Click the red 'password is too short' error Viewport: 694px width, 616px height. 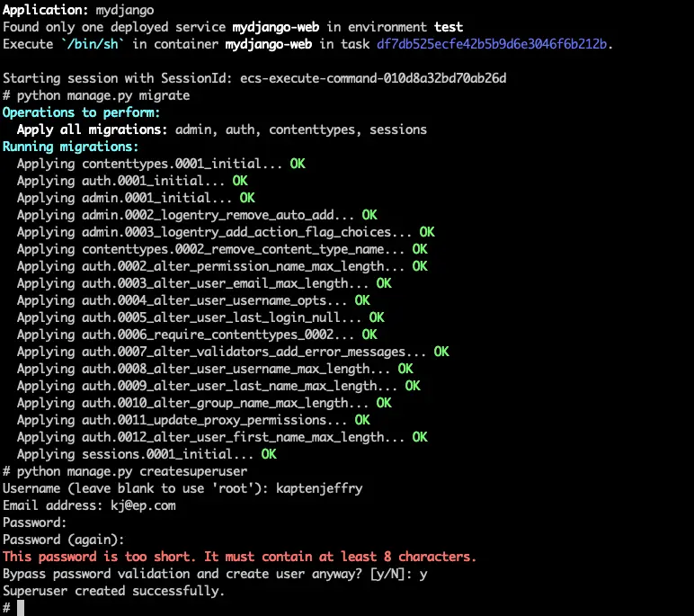[x=239, y=557]
